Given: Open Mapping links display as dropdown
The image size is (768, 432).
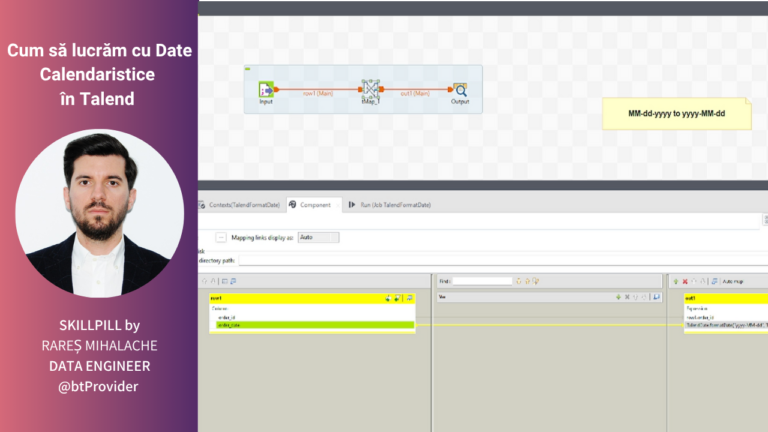Looking at the screenshot, I should pos(318,238).
